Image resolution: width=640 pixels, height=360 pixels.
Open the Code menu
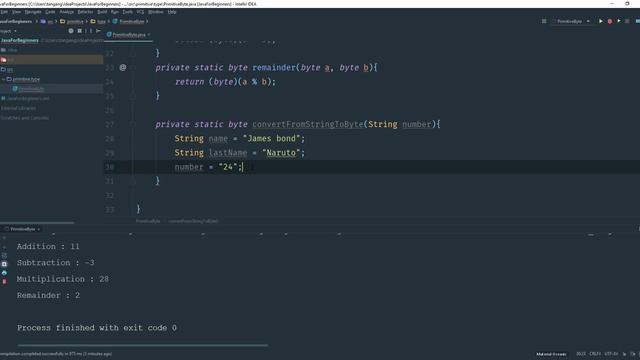pos(50,12)
